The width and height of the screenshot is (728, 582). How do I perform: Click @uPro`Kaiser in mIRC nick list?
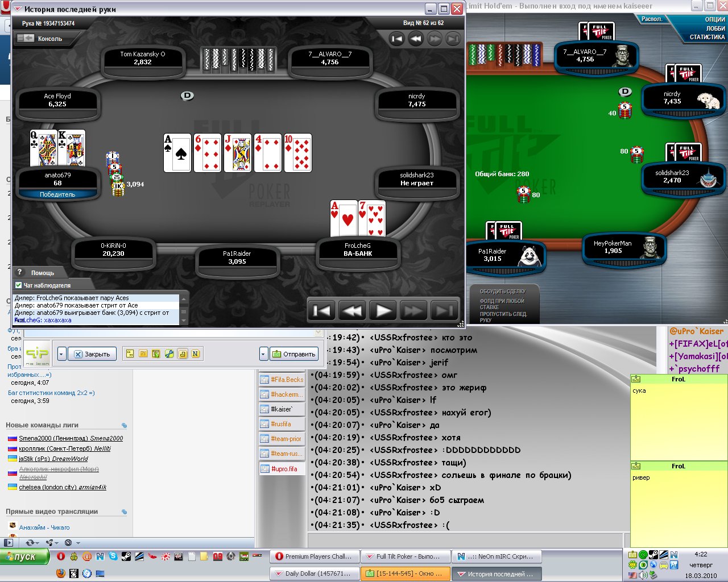click(696, 331)
